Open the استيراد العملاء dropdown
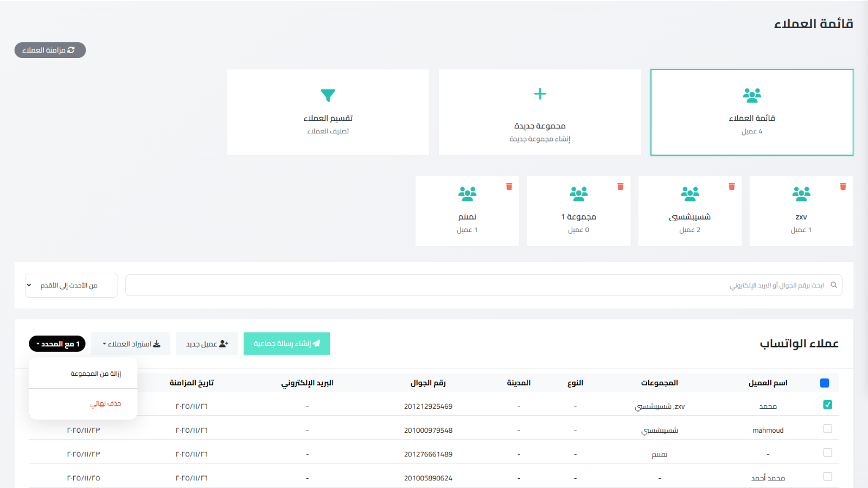868x488 pixels. [x=130, y=343]
